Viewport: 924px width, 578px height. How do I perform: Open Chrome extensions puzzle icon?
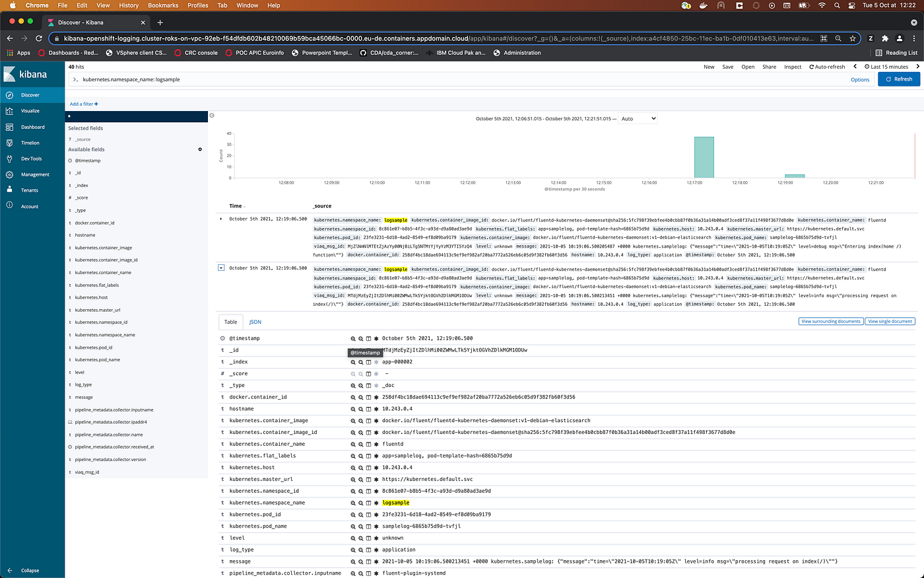(x=885, y=38)
